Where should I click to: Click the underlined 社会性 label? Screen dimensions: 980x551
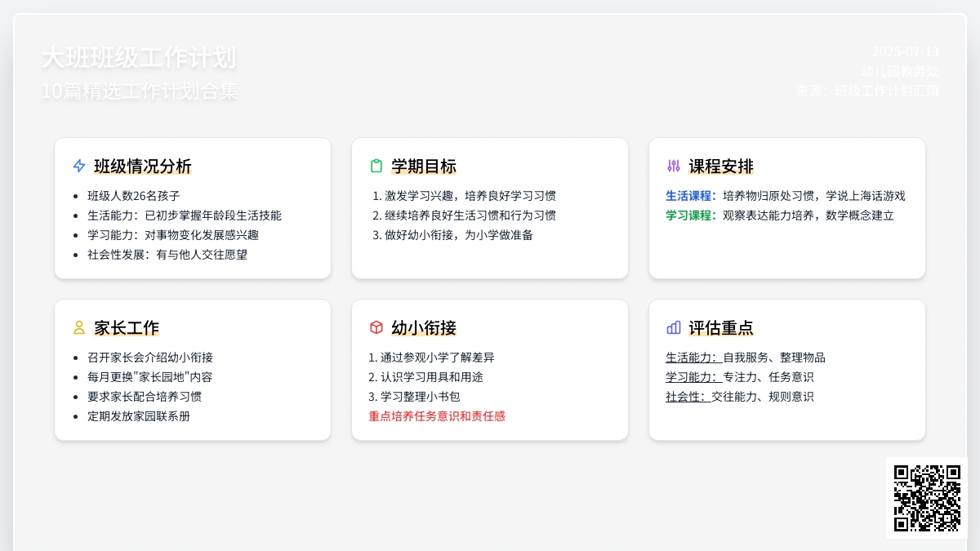(686, 397)
